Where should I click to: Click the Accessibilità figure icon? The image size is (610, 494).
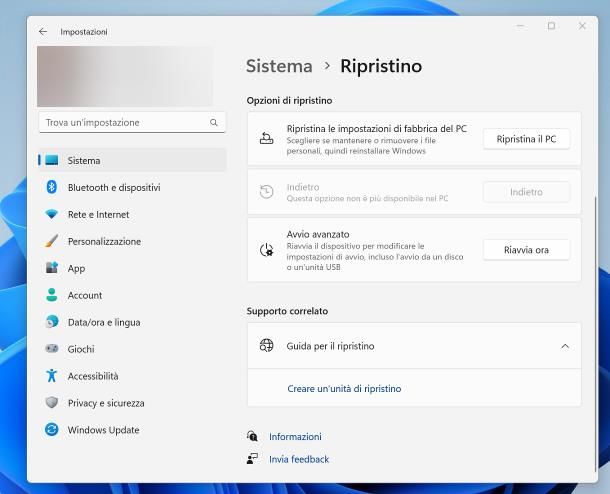[51, 376]
